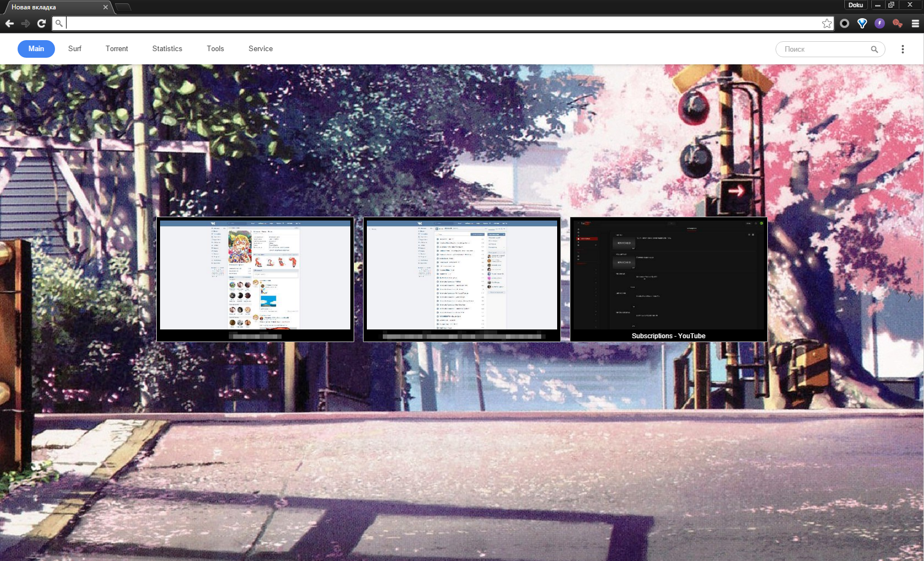Open the three-dot page options menu

[x=903, y=50]
